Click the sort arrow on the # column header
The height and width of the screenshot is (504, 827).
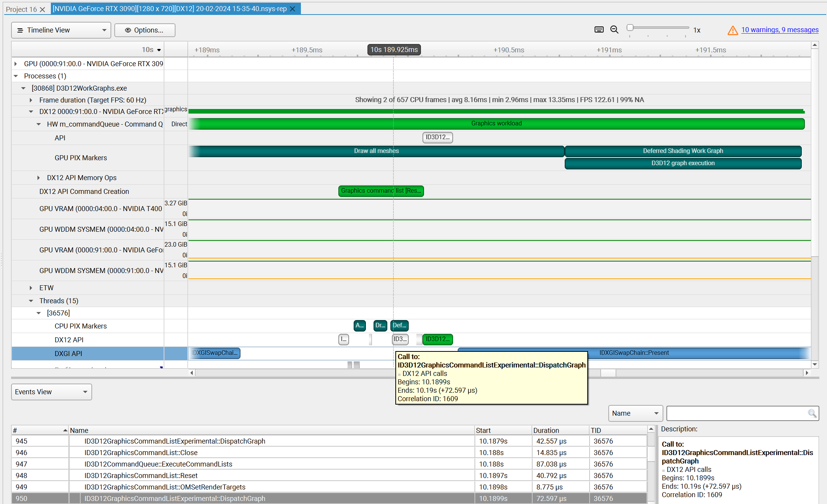[x=64, y=430]
